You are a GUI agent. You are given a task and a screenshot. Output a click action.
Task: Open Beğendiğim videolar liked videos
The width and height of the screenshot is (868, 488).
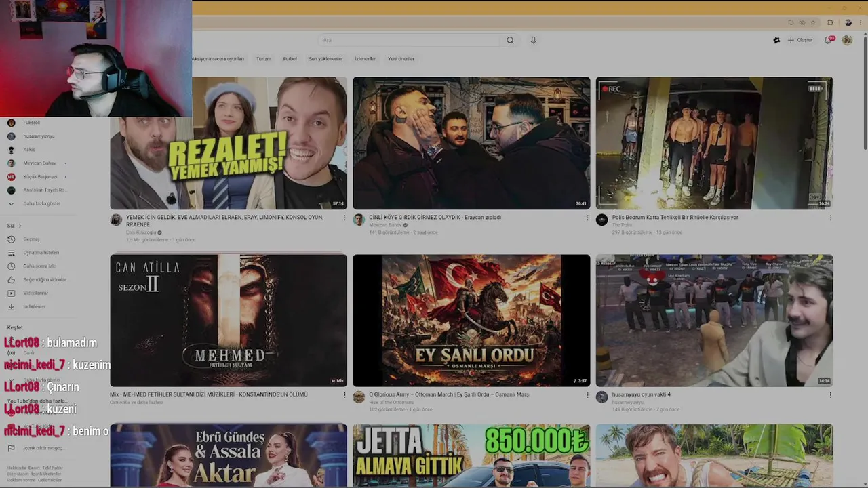click(x=37, y=279)
